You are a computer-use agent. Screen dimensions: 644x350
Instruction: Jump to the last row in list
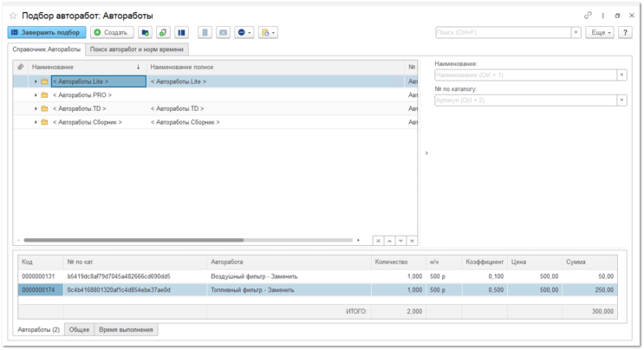point(412,241)
